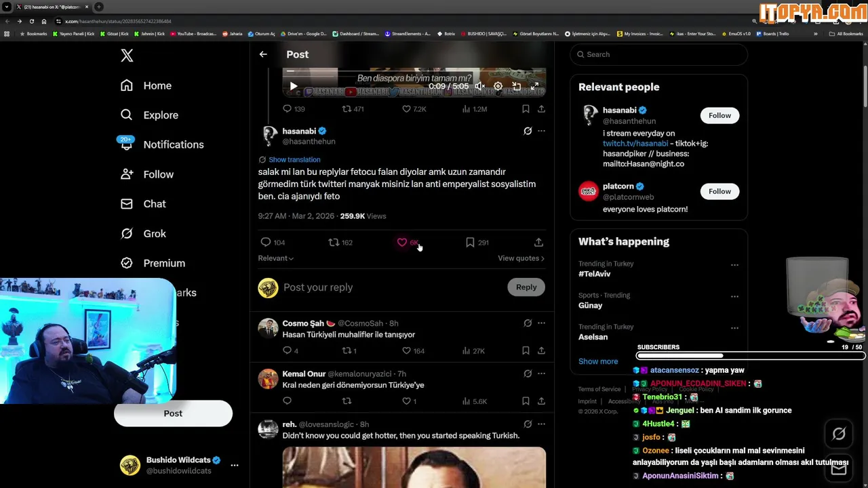
Task: Open options for Aselsan trend
Action: click(x=734, y=328)
